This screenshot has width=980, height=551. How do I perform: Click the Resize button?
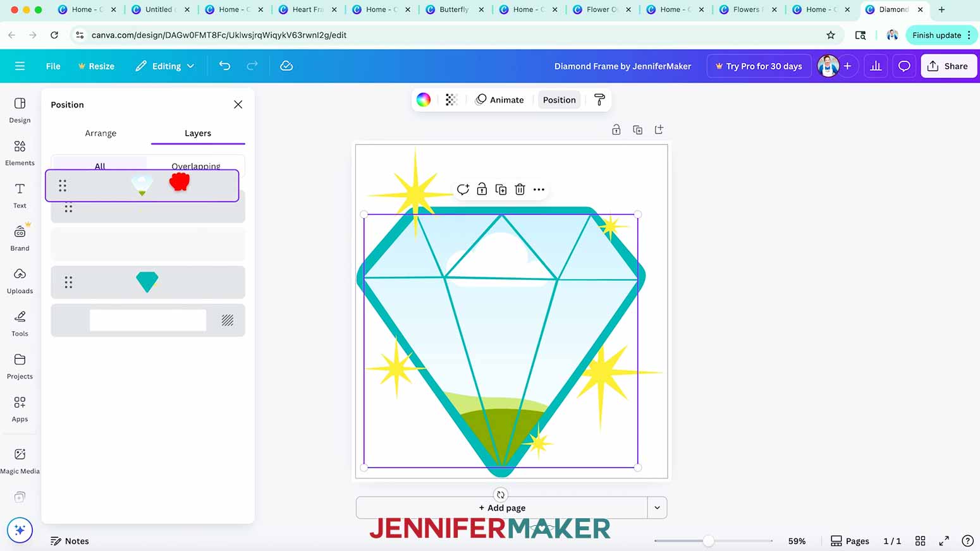pos(96,66)
